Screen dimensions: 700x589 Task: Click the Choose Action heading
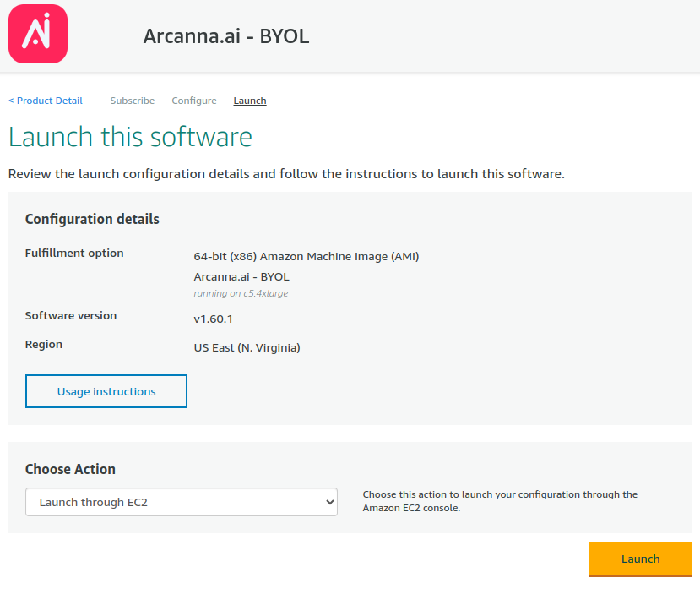click(70, 469)
